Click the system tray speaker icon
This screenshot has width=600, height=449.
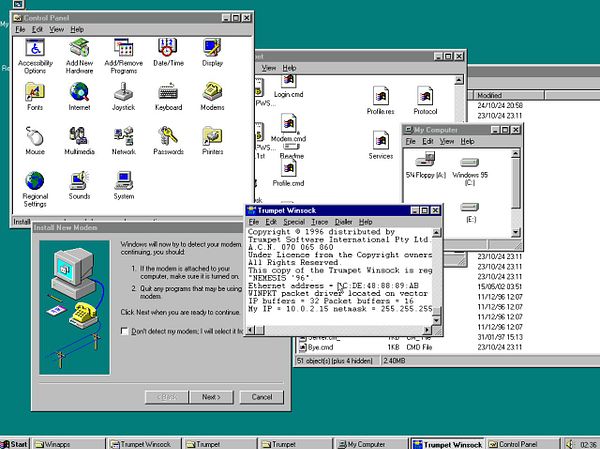click(x=570, y=444)
